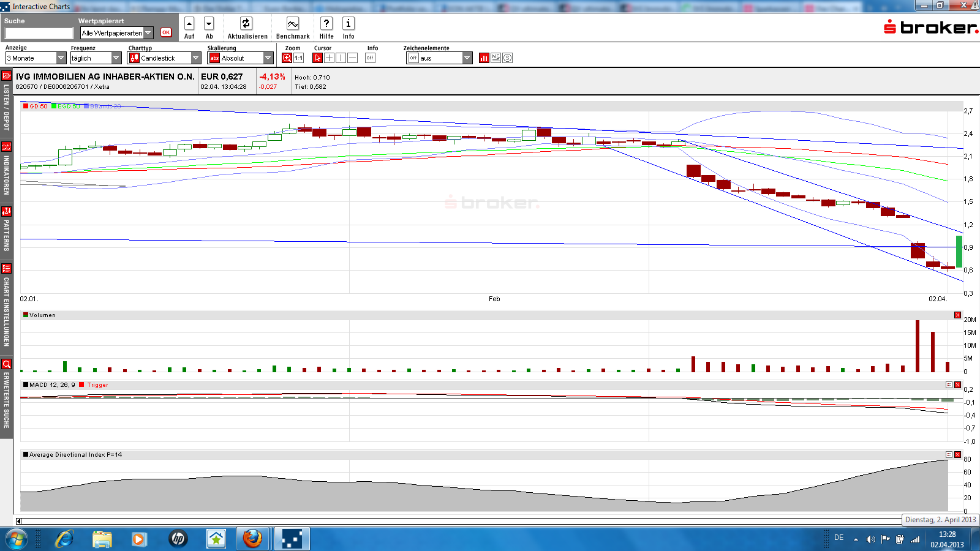The image size is (980, 551).
Task: Open the Anzeige 3 Monate dropdown
Action: (61, 58)
